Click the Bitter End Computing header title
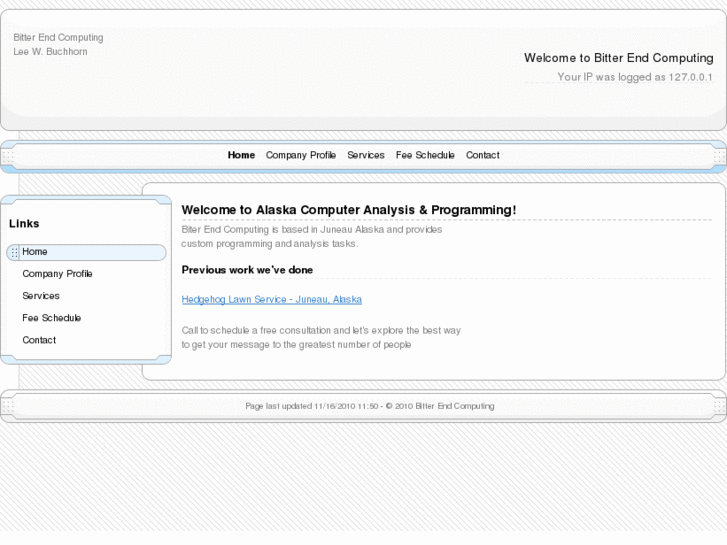Viewport: 727px width, 545px height. (x=58, y=38)
